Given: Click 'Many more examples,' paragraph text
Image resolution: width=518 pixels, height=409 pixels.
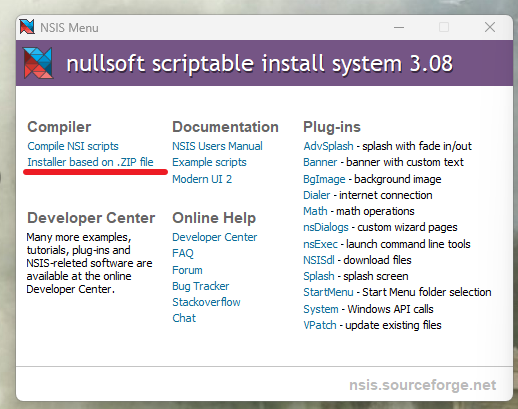Looking at the screenshot, I should pos(79,237).
